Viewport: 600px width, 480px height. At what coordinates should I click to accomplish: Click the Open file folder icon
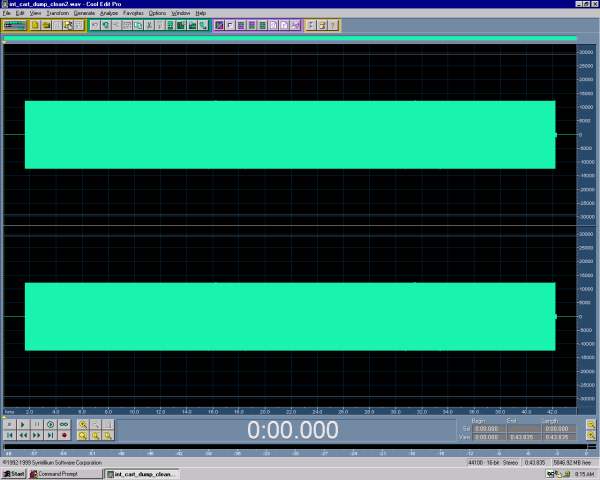(x=46, y=25)
